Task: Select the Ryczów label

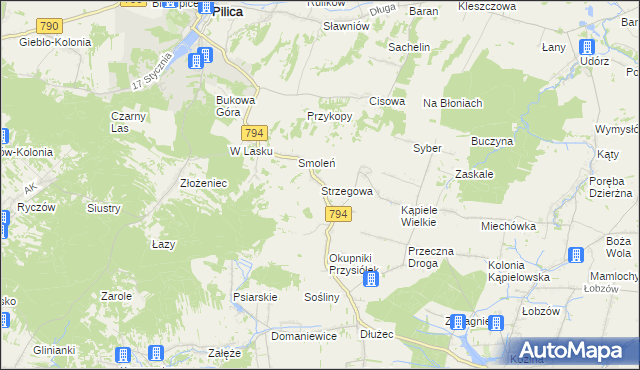Action: (36, 207)
